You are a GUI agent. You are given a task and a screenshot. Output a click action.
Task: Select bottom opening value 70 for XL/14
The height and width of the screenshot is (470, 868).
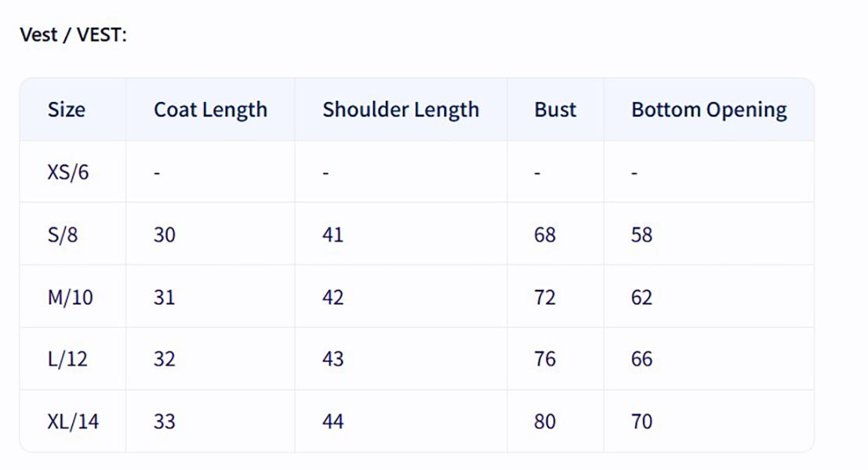[641, 421]
